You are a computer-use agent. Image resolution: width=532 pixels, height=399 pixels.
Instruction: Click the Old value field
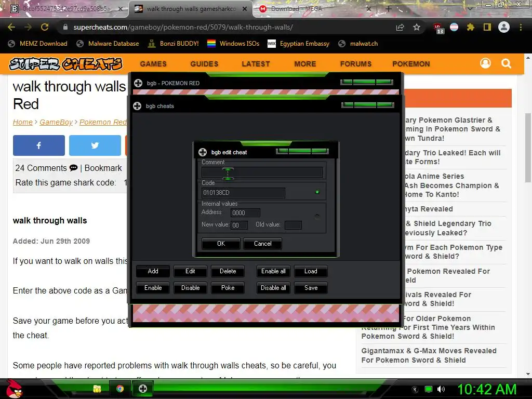click(293, 225)
